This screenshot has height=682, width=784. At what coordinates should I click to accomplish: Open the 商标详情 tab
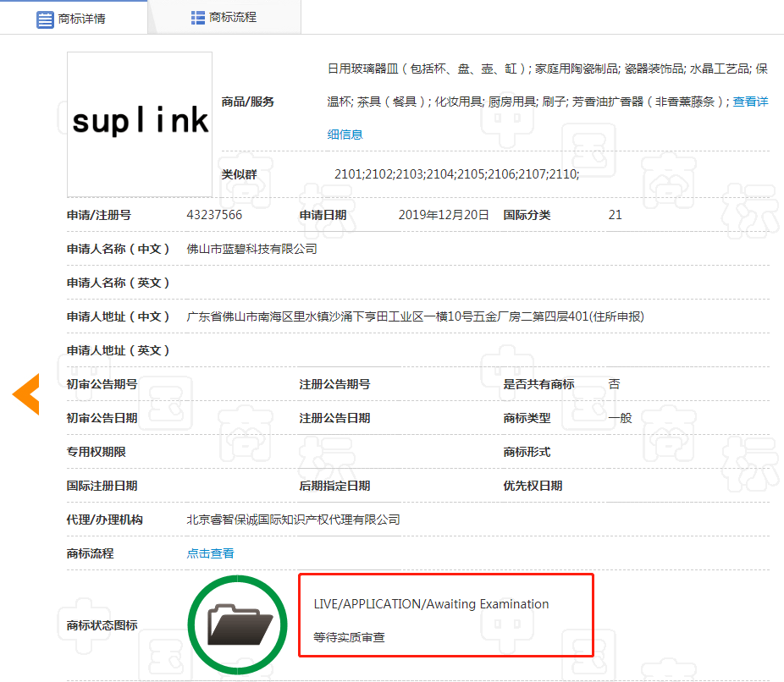tap(74, 19)
